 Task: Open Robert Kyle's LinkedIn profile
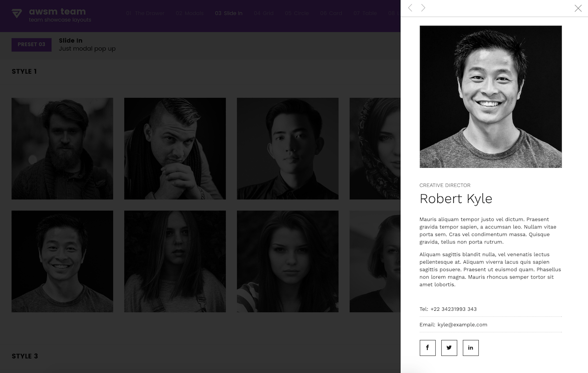[470, 347]
